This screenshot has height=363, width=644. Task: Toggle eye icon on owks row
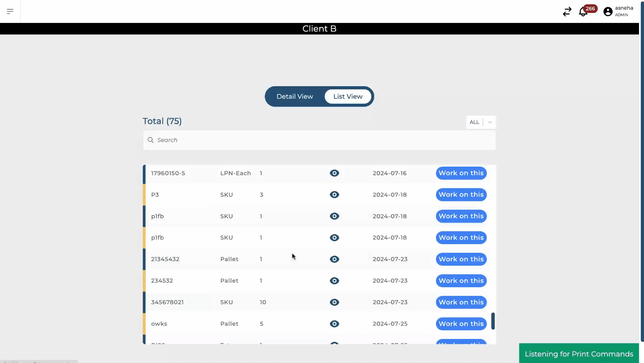point(334,324)
